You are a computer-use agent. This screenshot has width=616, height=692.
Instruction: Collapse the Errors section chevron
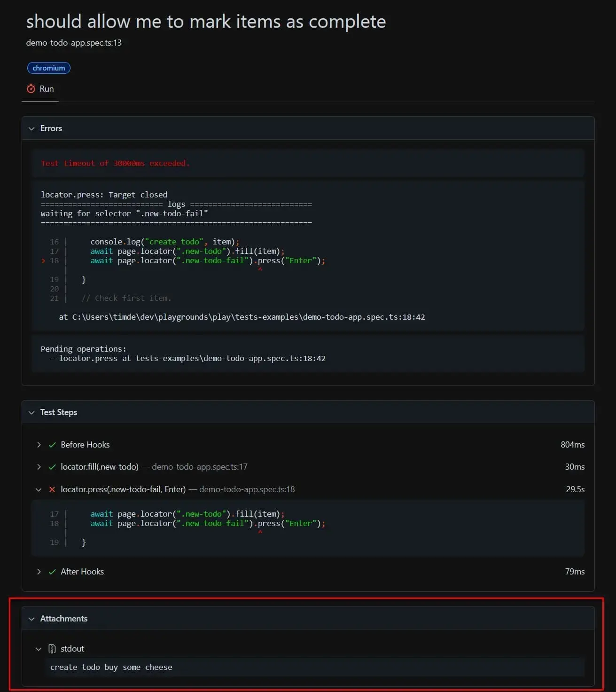click(31, 128)
